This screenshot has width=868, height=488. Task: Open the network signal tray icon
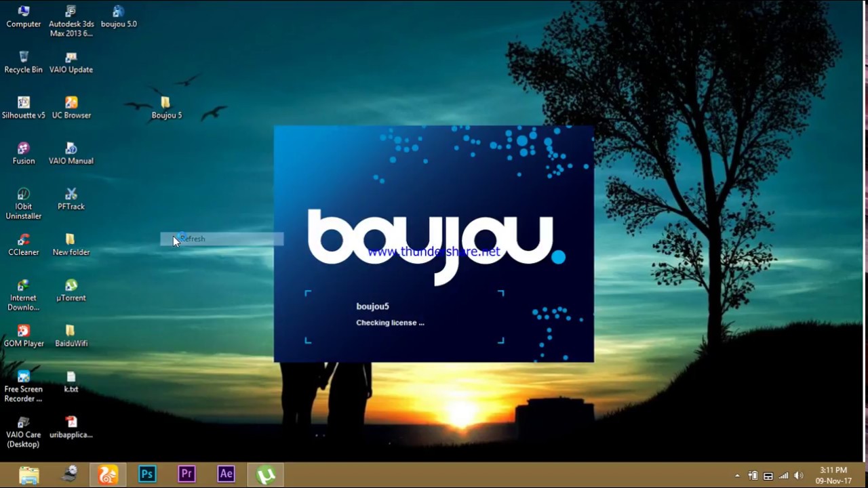pos(784,476)
